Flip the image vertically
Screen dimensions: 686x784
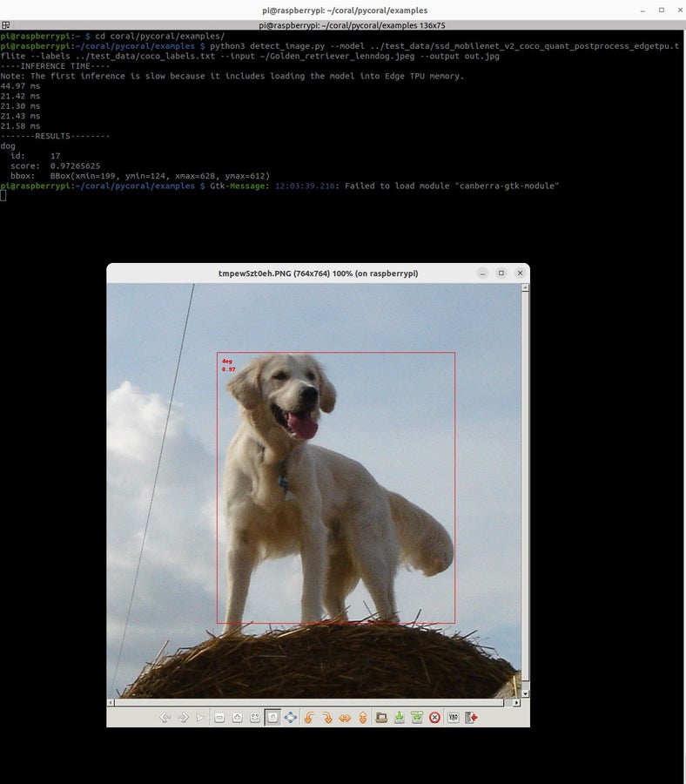point(363,718)
